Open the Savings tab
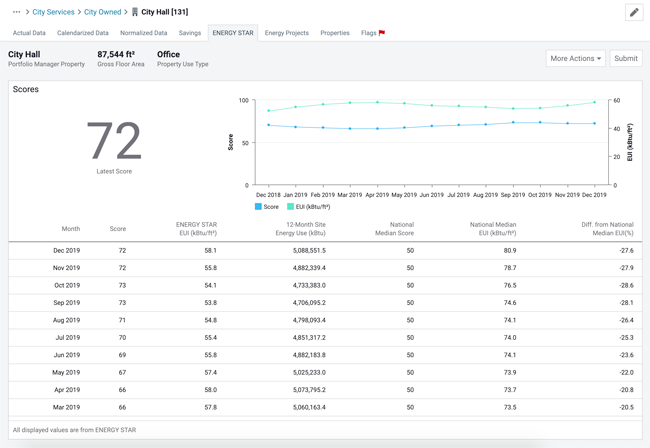The image size is (650, 448). pyautogui.click(x=190, y=33)
